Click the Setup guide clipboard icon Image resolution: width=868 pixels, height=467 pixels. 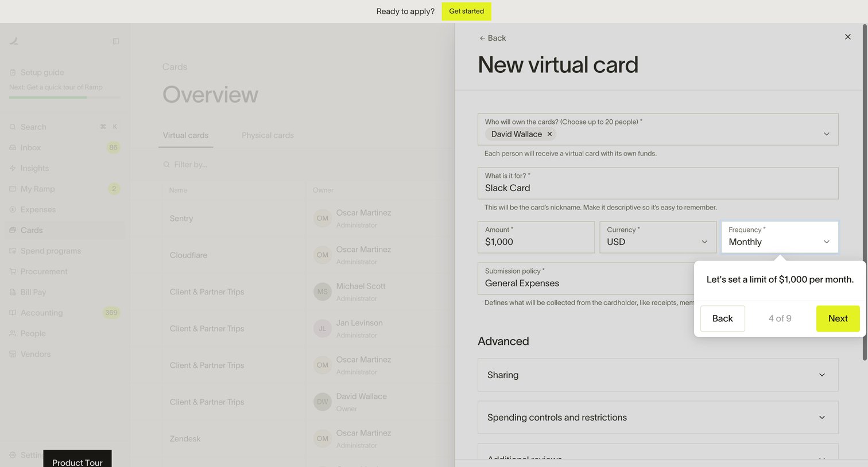click(x=13, y=72)
